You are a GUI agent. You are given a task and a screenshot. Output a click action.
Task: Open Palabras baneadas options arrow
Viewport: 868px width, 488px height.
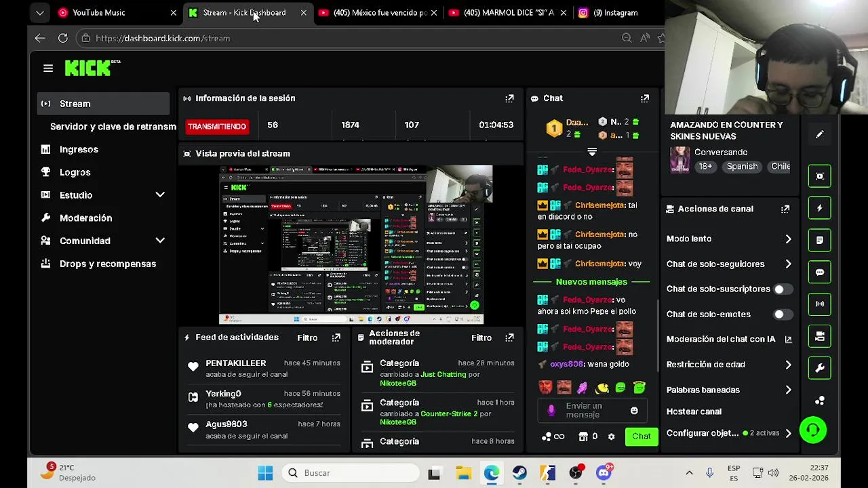point(788,390)
